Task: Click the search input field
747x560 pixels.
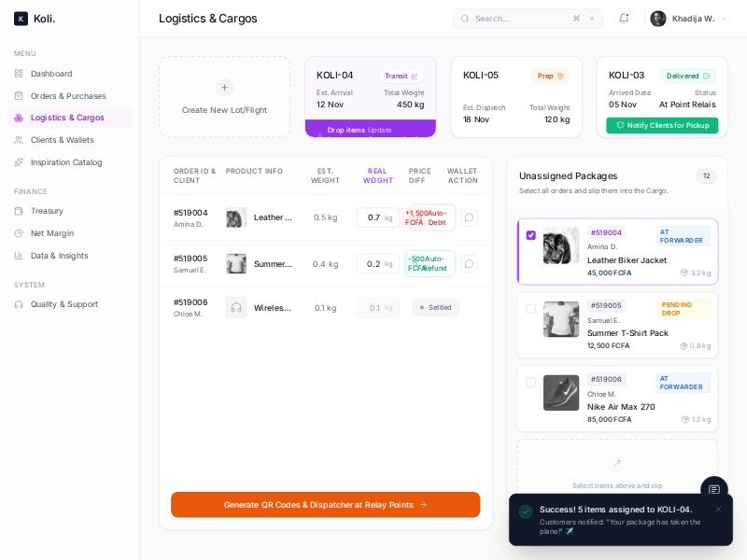Action: pos(518,19)
